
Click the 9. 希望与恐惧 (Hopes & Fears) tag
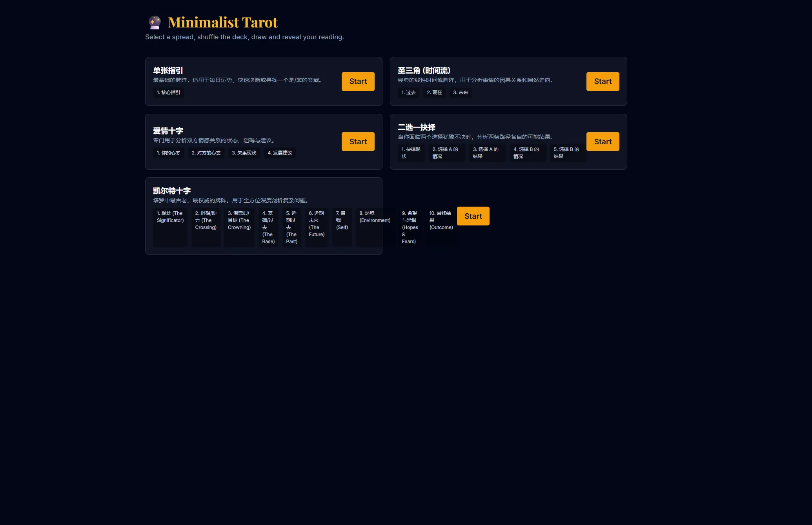point(410,227)
